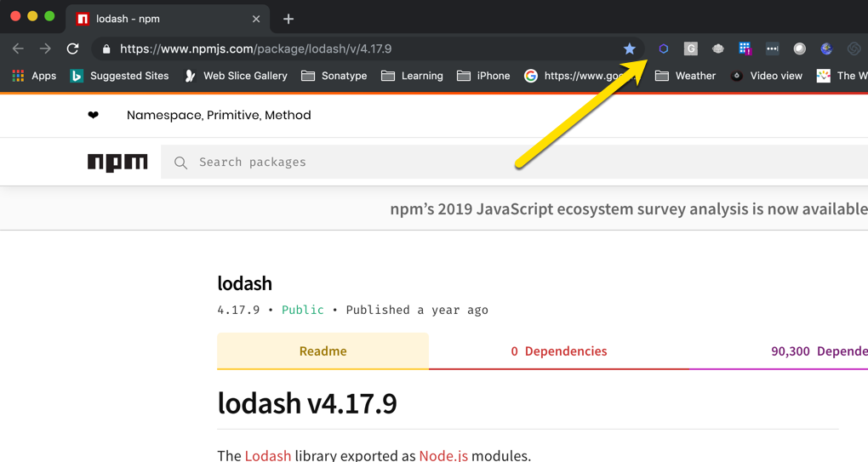The image size is (868, 462).
Task: Switch to the 0 Dependencies tab
Action: click(x=558, y=351)
